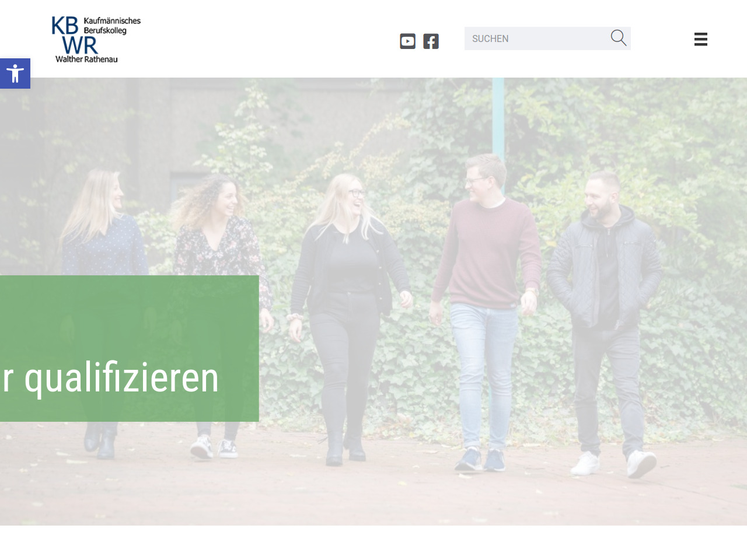This screenshot has height=560, width=747.
Task: Click the 'WR' letters of the logo
Action: 80,45
